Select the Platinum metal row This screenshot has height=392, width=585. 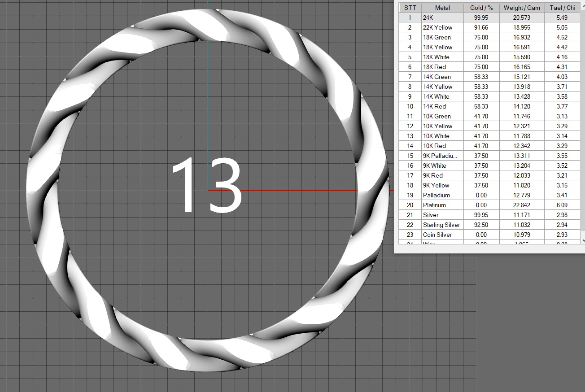(490, 205)
